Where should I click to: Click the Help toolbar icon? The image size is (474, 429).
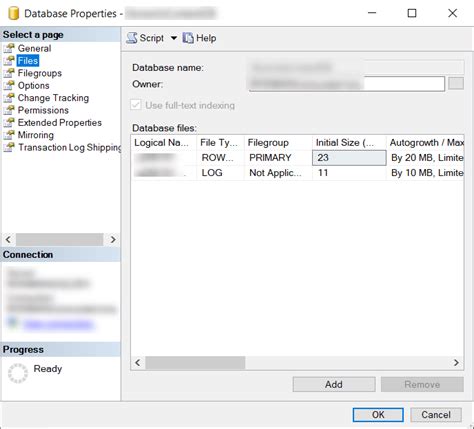pos(188,38)
